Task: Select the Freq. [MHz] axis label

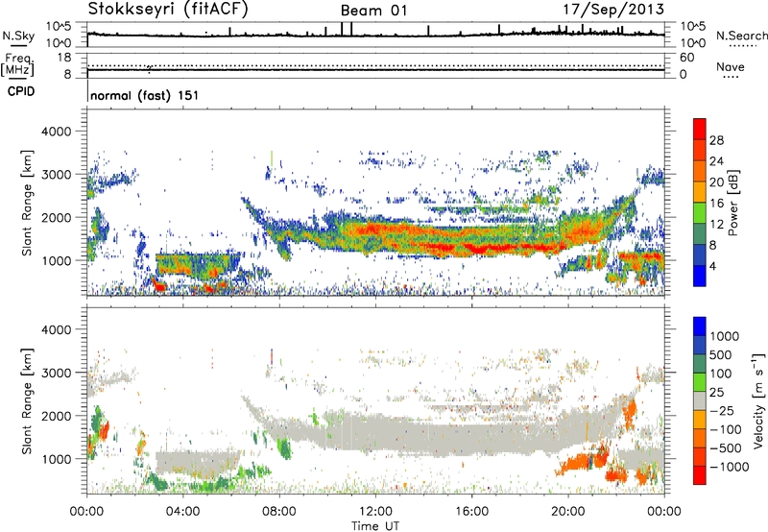Action: tap(17, 65)
